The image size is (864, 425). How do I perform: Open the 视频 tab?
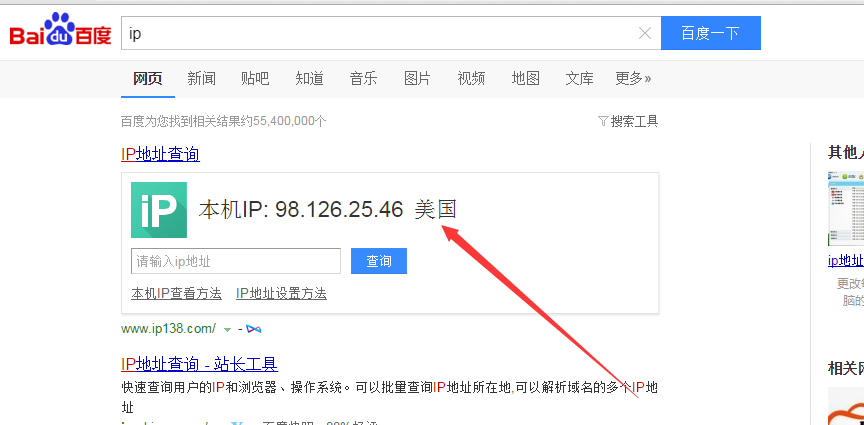(x=471, y=79)
